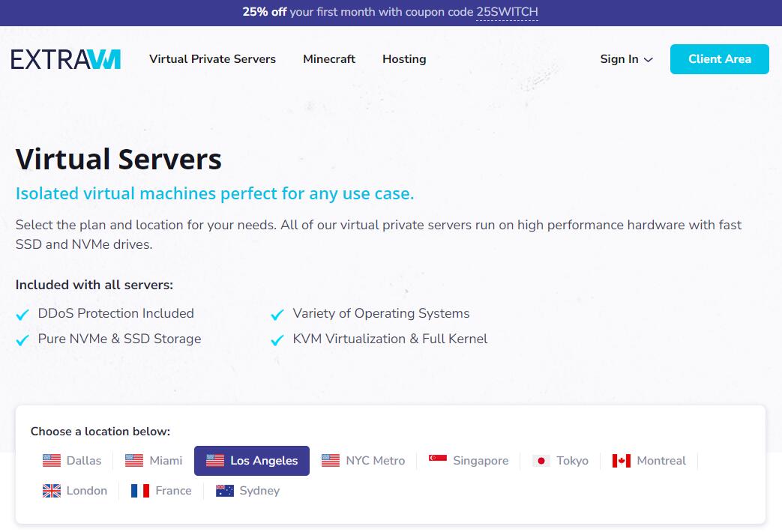This screenshot has width=782, height=532.
Task: Click the Japan flag icon
Action: coord(541,461)
